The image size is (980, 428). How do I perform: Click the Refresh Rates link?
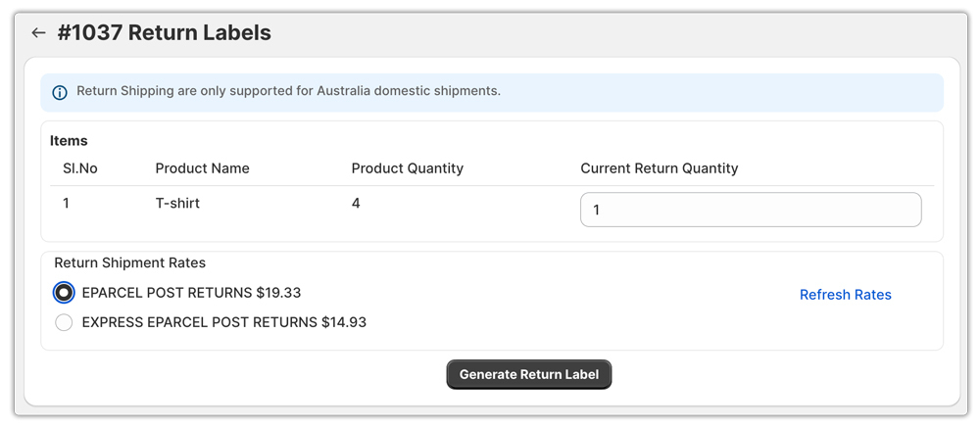tap(846, 295)
